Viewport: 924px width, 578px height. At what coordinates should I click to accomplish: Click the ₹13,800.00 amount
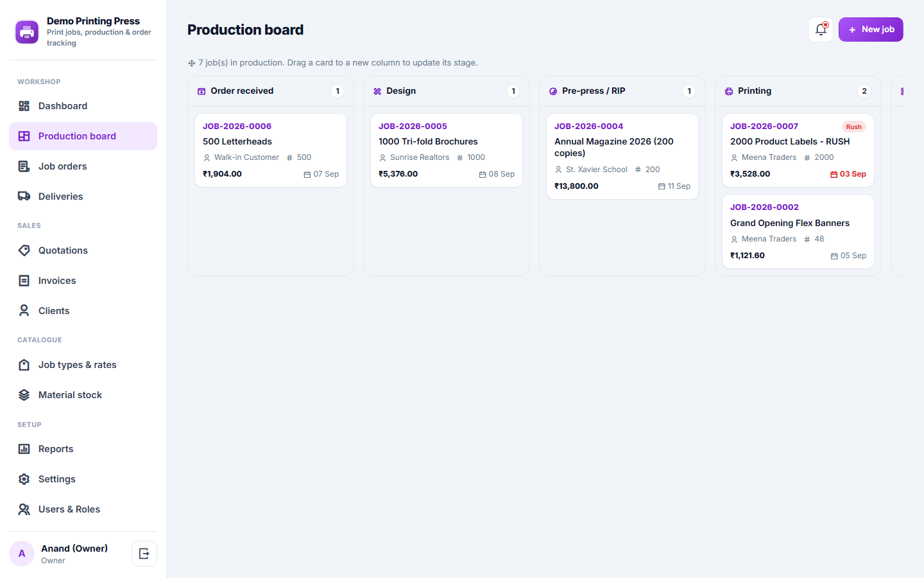(576, 186)
